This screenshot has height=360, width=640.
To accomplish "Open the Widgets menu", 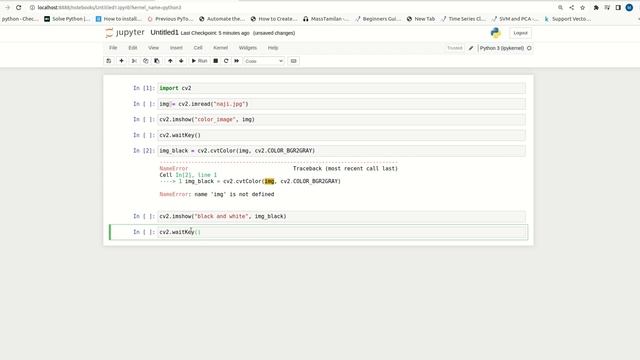I will coord(248,48).
